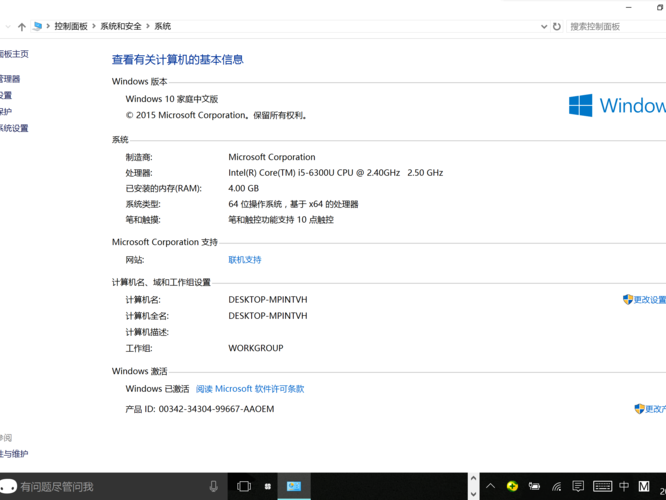Open the 联机支持 website link
This screenshot has height=500, width=666.
(245, 260)
